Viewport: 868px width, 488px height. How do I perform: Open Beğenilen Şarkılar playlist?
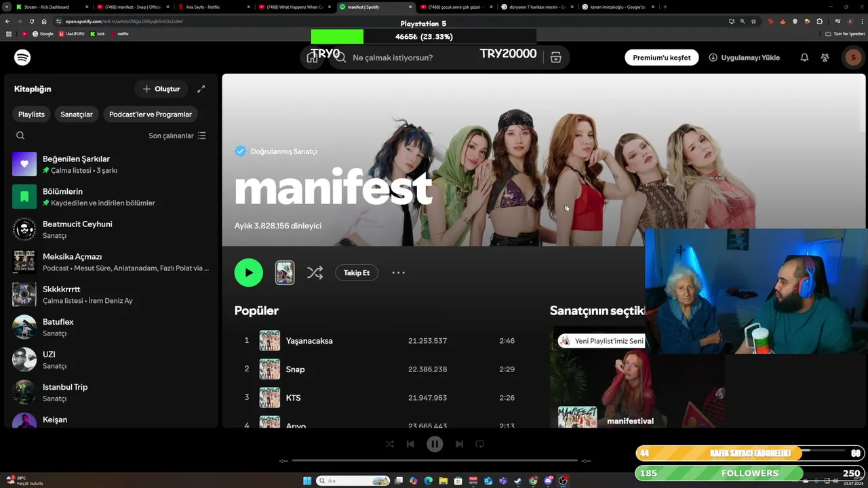[x=112, y=164]
